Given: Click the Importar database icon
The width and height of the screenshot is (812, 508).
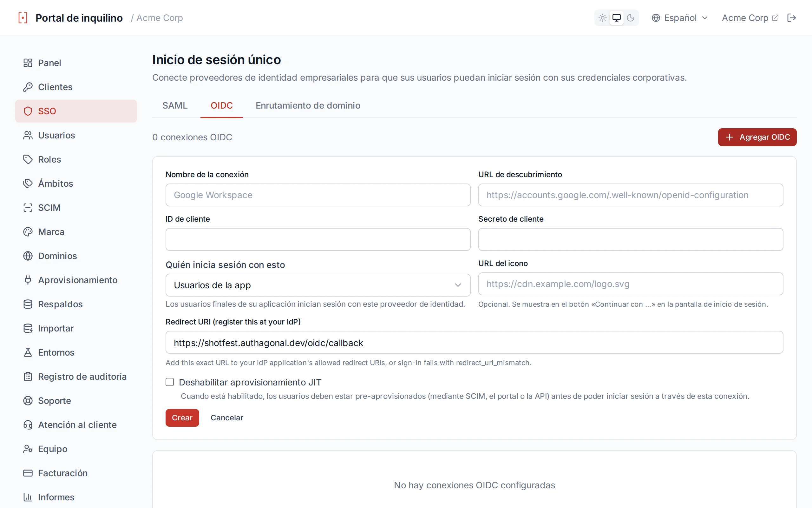Looking at the screenshot, I should tap(28, 328).
